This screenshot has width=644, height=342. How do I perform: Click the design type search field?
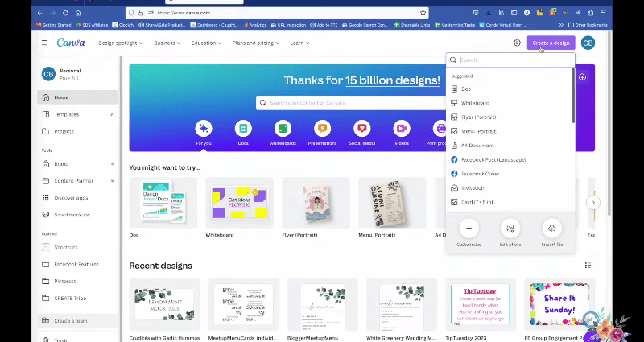510,60
